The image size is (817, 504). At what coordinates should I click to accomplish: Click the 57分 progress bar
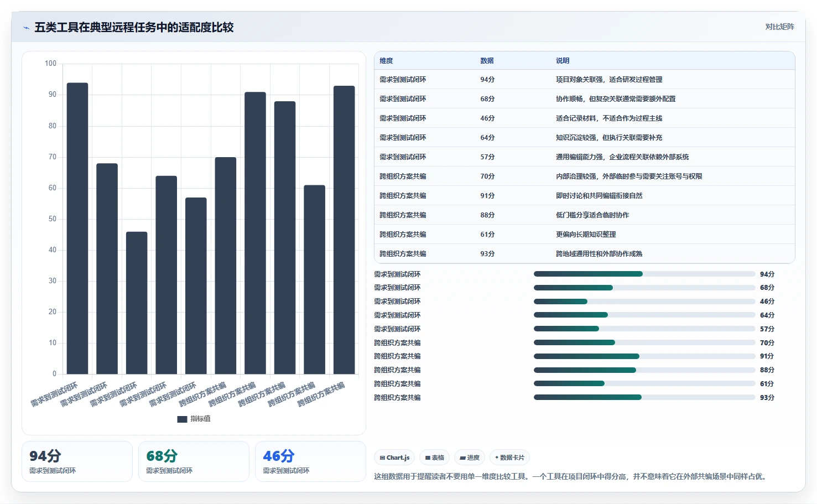tap(644, 329)
